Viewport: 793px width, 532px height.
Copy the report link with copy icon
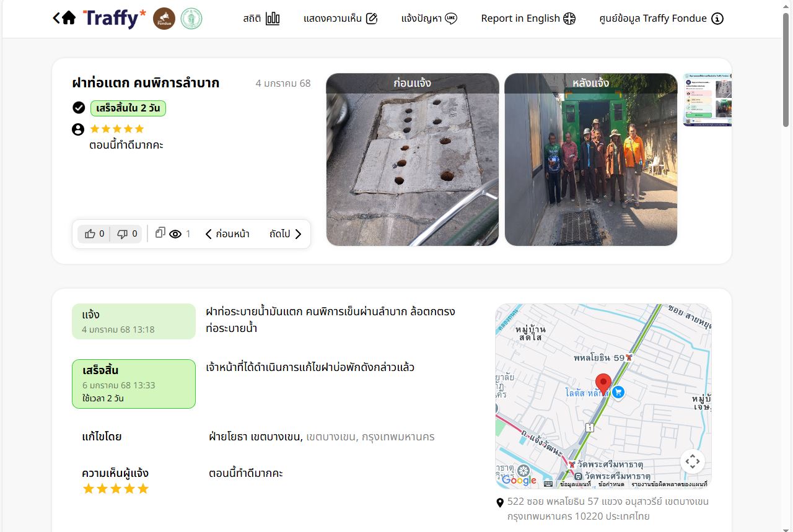[x=160, y=233]
